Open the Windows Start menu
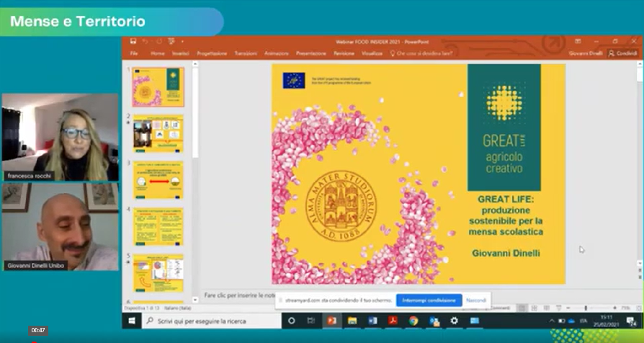 point(132,321)
